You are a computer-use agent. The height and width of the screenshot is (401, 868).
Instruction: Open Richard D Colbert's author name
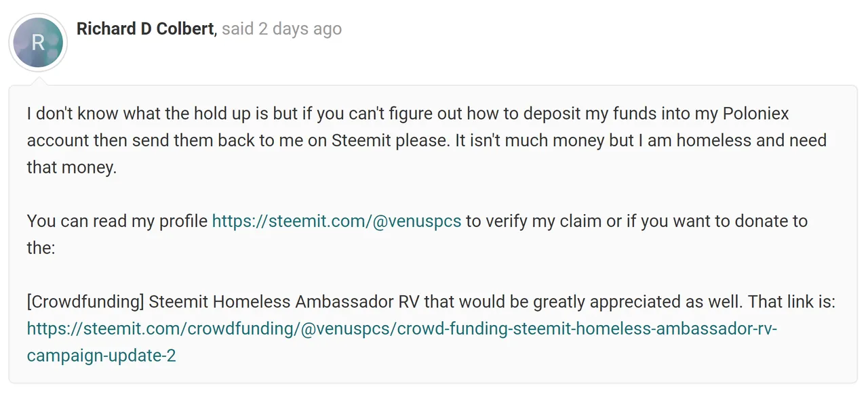(145, 28)
